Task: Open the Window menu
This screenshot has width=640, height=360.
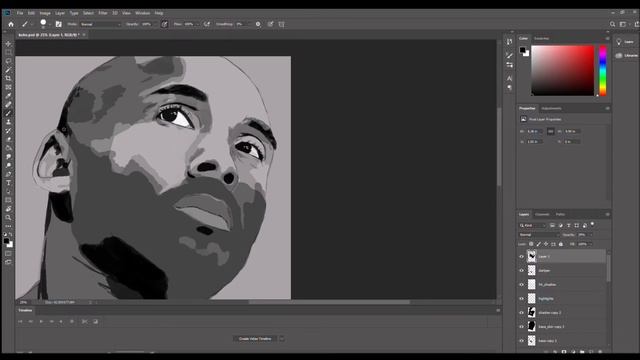Action: [x=142, y=13]
